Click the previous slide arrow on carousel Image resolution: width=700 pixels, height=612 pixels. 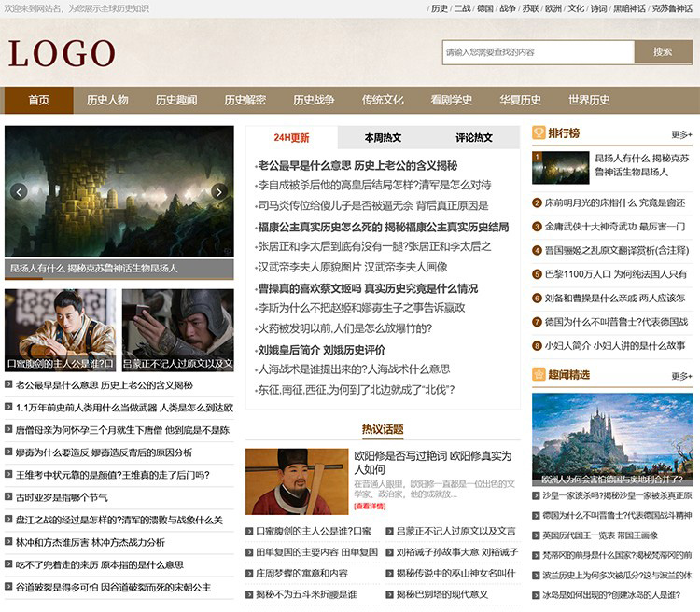pos(19,192)
